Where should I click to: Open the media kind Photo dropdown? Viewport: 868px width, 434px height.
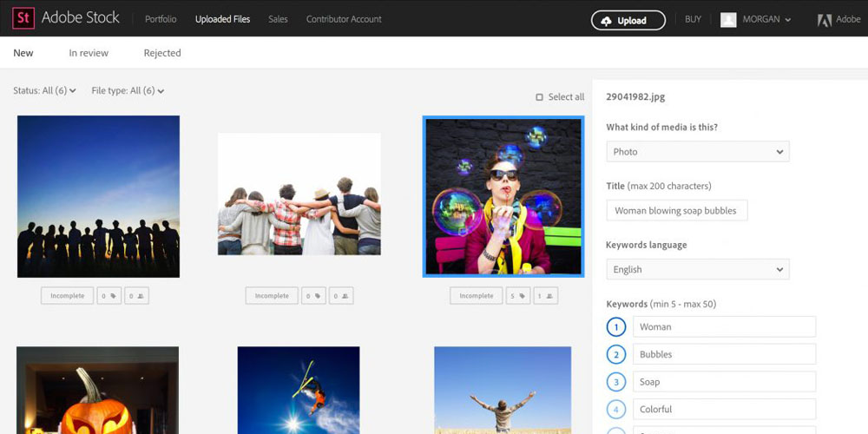[697, 152]
